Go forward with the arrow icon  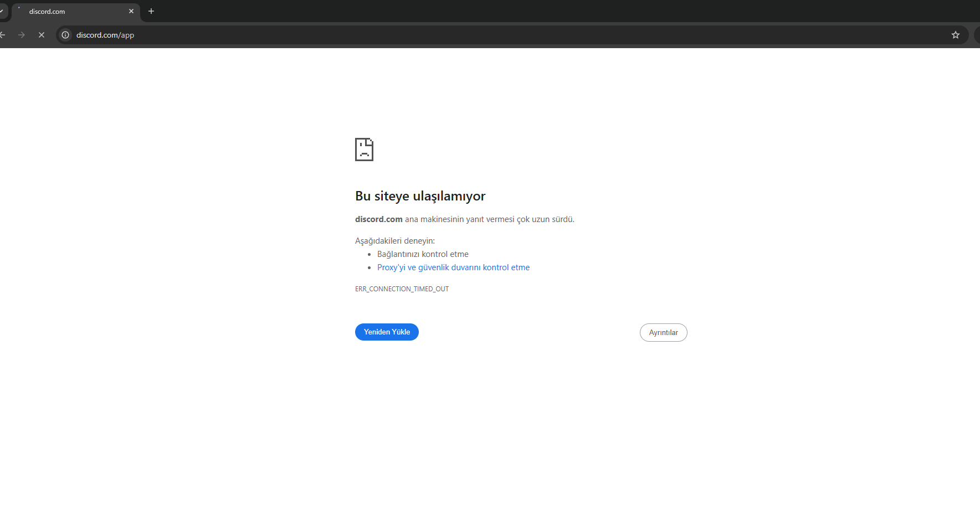22,35
